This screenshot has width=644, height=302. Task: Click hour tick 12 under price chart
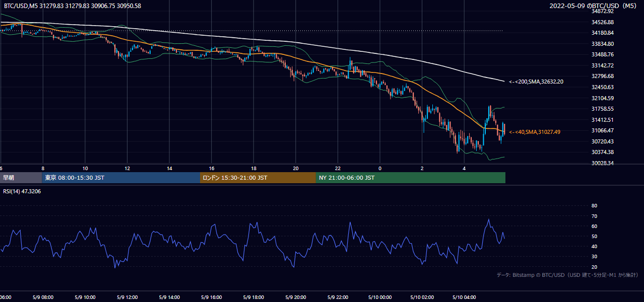click(x=127, y=169)
